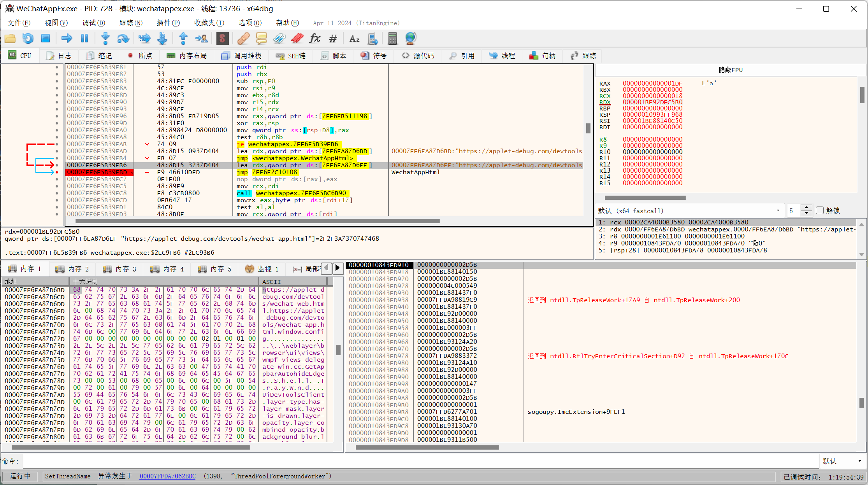Switch to the 断点 tab
868x485 pixels.
(141, 56)
